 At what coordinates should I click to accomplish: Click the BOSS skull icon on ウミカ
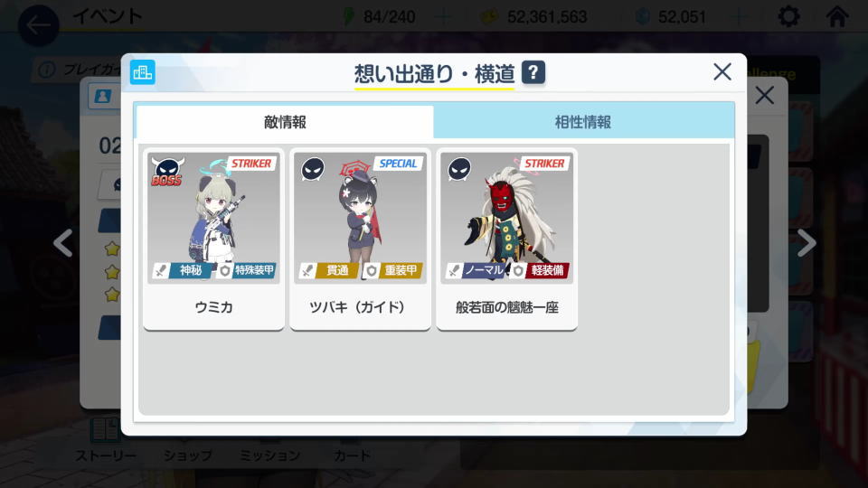point(167,172)
